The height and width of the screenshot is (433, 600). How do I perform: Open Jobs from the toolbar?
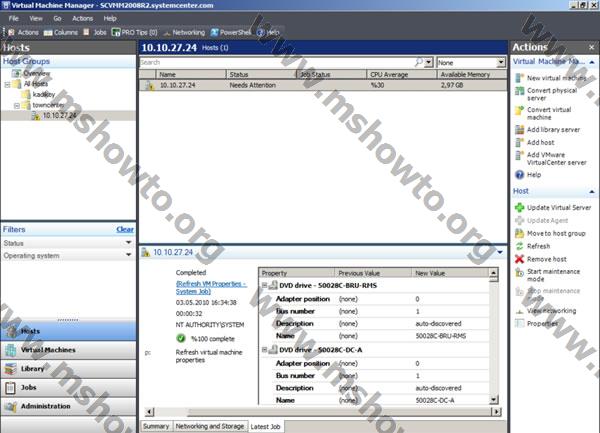coord(95,33)
